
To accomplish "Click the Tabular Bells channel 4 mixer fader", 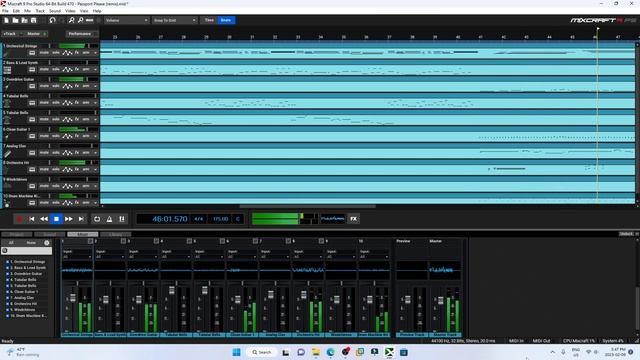I will 172,290.
